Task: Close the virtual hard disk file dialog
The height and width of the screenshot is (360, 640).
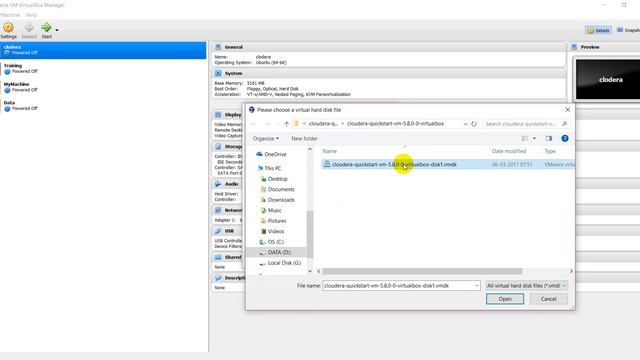Action: [567, 110]
